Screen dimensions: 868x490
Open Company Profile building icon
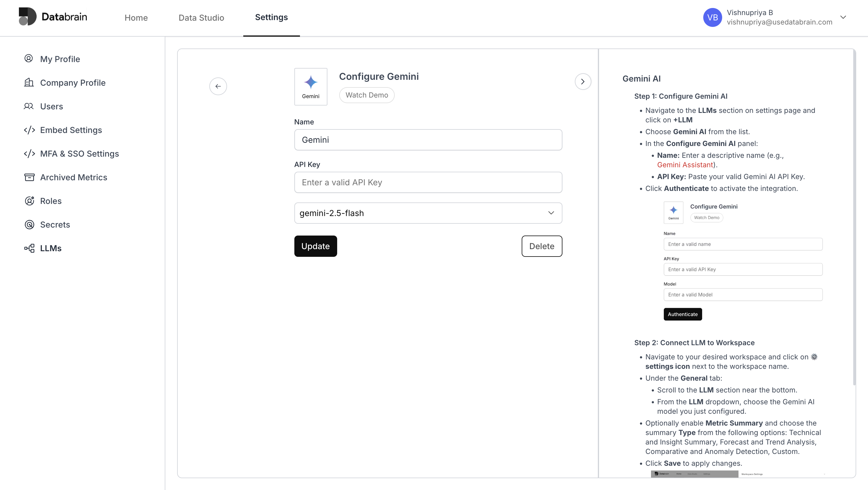click(29, 82)
